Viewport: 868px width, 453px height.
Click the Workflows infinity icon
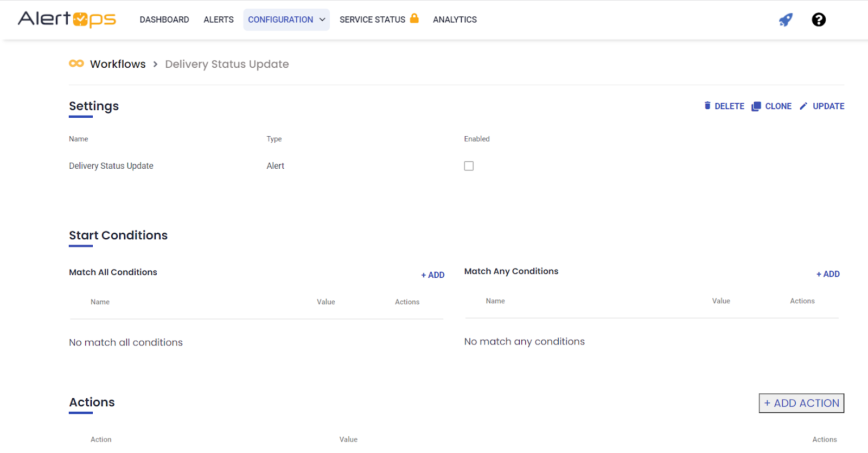[x=76, y=63]
